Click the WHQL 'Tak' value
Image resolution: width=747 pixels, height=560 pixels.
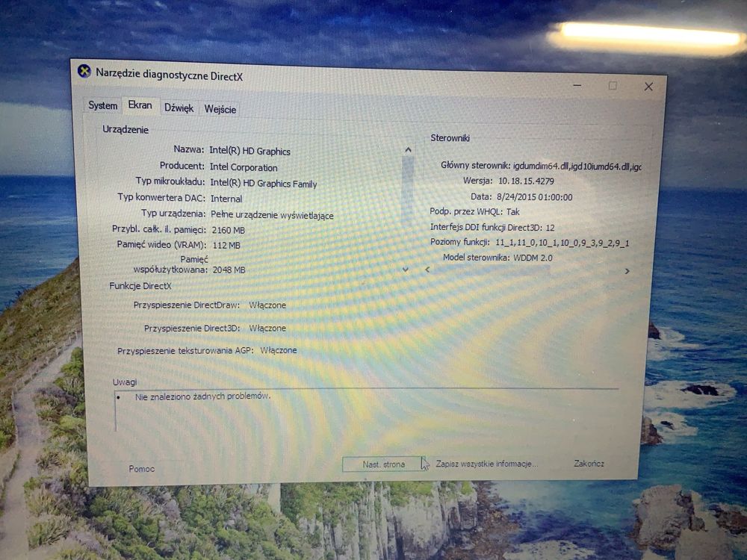[512, 211]
